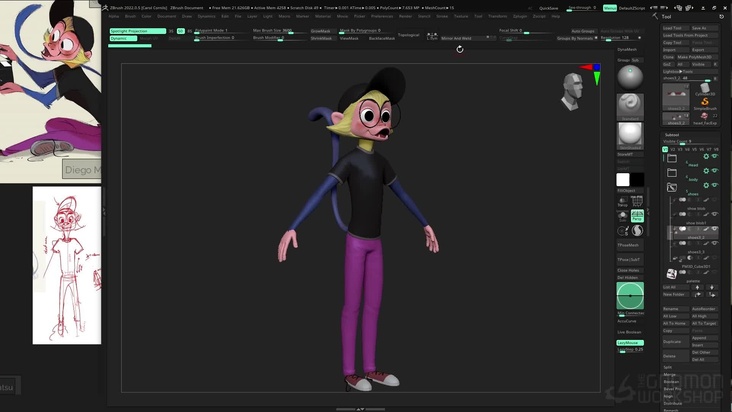Open the Brush menu
Image resolution: width=732 pixels, height=412 pixels.
[x=130, y=16]
